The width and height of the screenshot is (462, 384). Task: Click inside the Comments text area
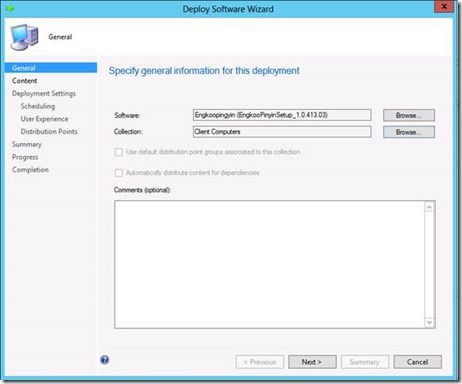269,264
